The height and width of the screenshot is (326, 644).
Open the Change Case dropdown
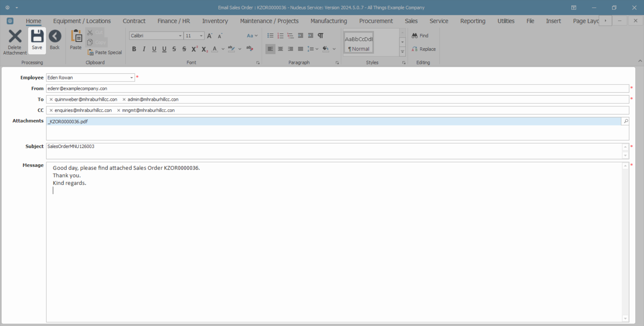point(252,36)
